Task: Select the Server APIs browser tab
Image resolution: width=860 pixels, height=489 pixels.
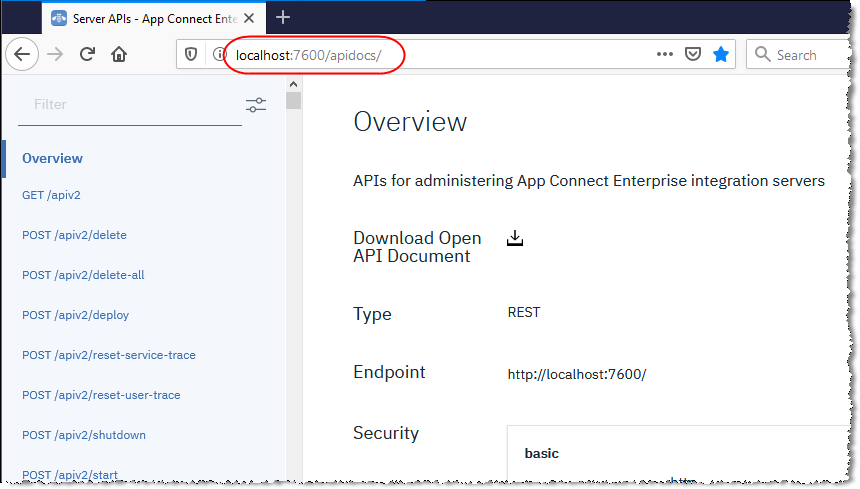Action: [x=150, y=17]
